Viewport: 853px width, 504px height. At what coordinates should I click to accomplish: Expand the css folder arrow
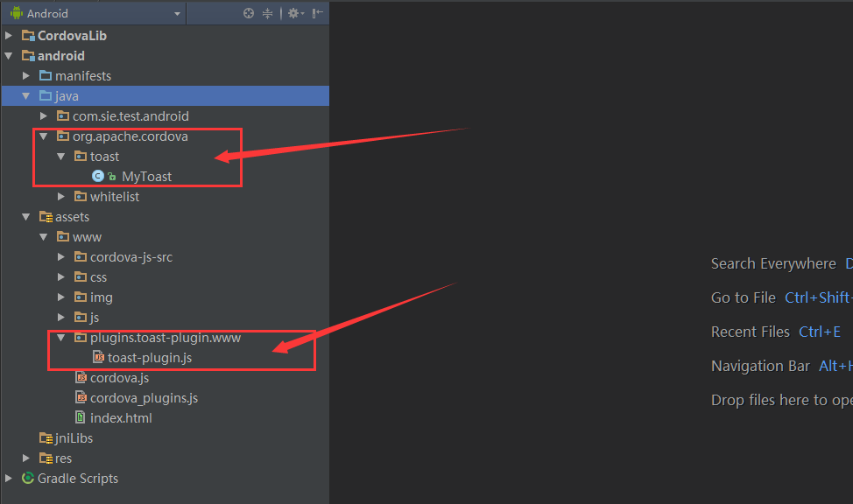[x=61, y=277]
